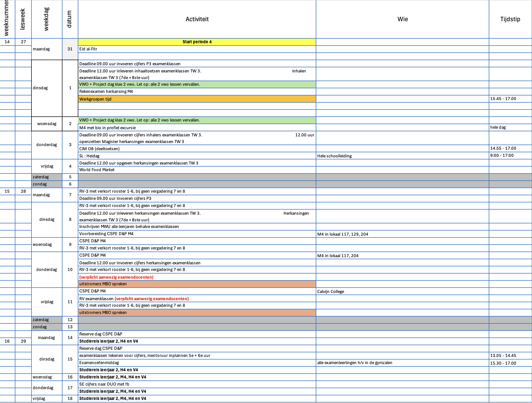Click 'alle examenleerlingen h/v in de gymzalen'
The image size is (532, 403).
coord(403,363)
